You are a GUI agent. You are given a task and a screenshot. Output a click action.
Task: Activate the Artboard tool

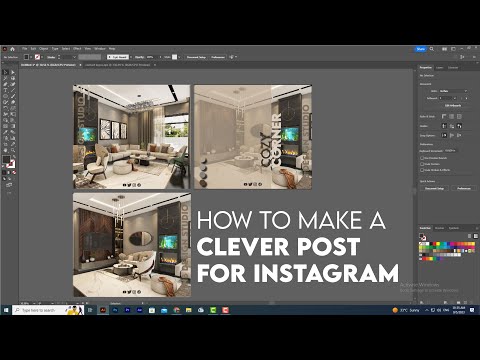[x=5, y=144]
